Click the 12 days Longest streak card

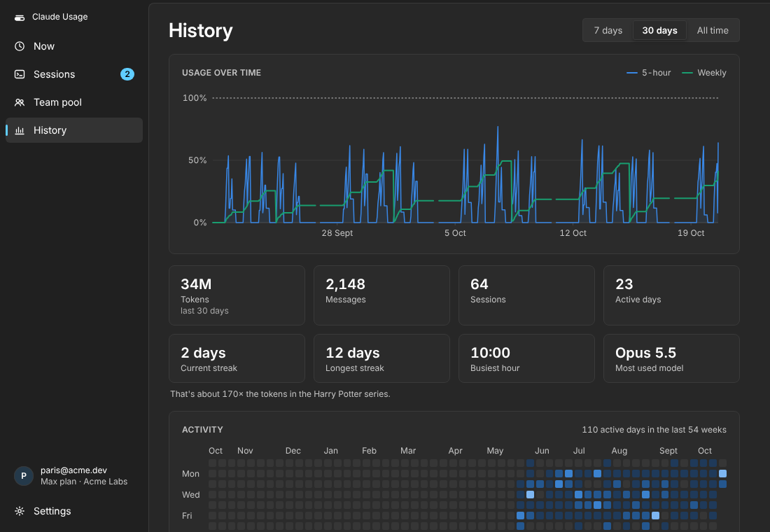click(x=381, y=358)
